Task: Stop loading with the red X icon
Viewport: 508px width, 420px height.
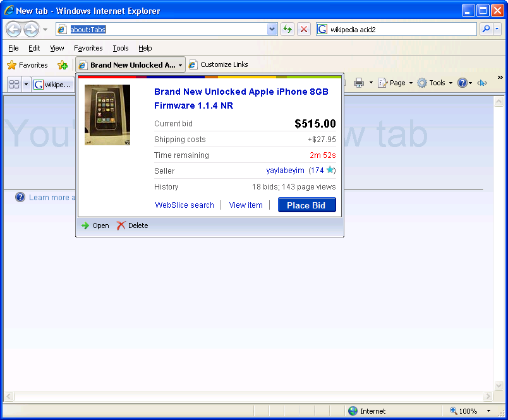Action: coord(304,30)
